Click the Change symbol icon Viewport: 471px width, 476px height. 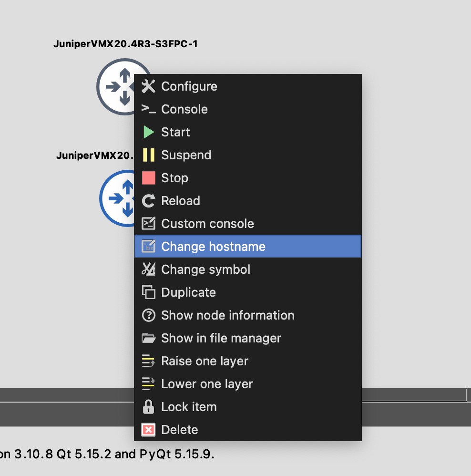click(x=148, y=269)
